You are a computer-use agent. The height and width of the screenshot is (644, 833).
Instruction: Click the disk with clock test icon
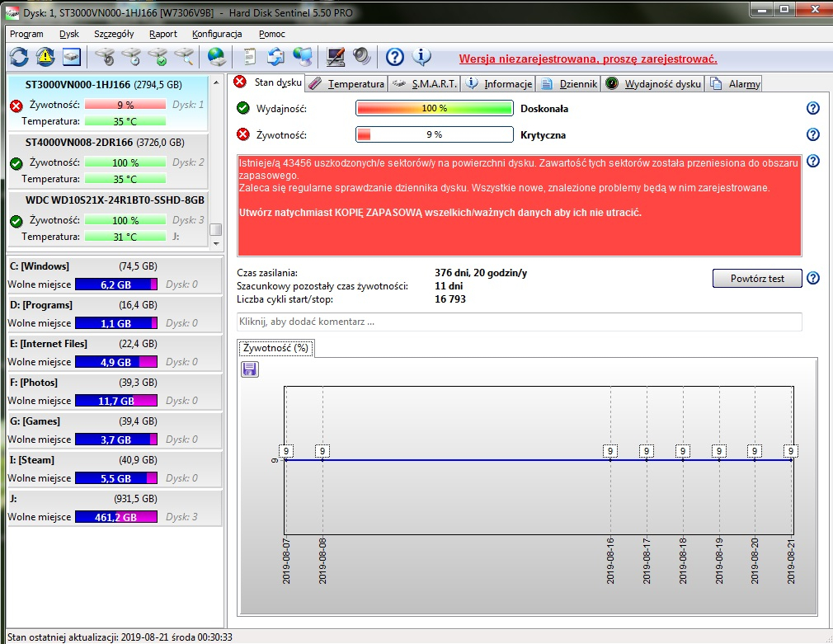pos(131,56)
